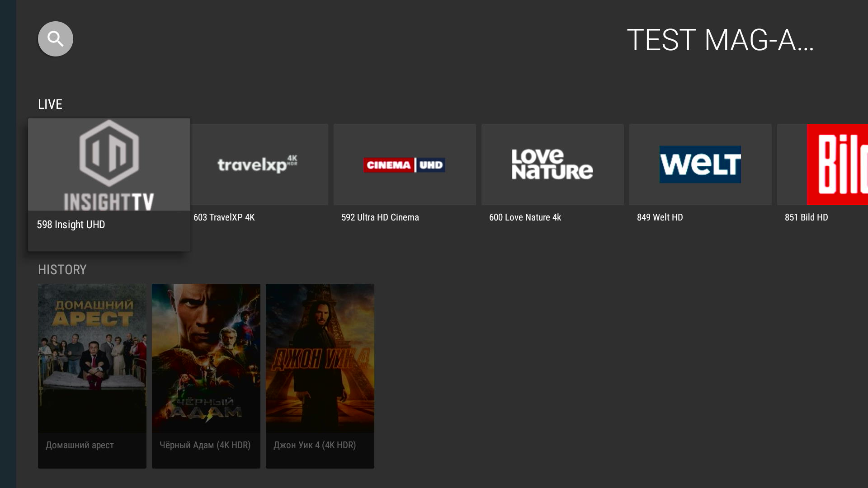Open the Welt channel logo

click(x=700, y=164)
